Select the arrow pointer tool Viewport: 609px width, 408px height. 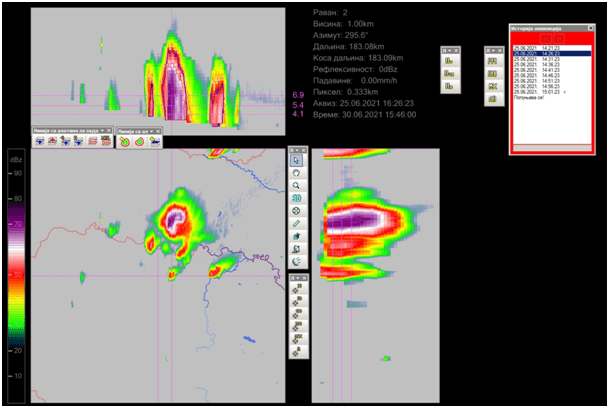[297, 160]
